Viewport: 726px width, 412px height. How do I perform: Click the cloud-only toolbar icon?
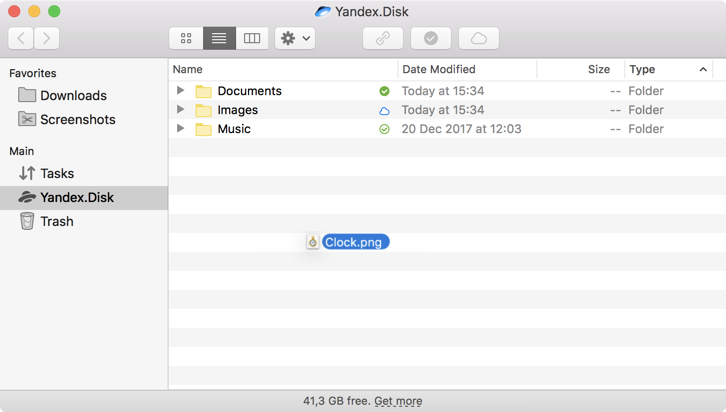click(479, 38)
